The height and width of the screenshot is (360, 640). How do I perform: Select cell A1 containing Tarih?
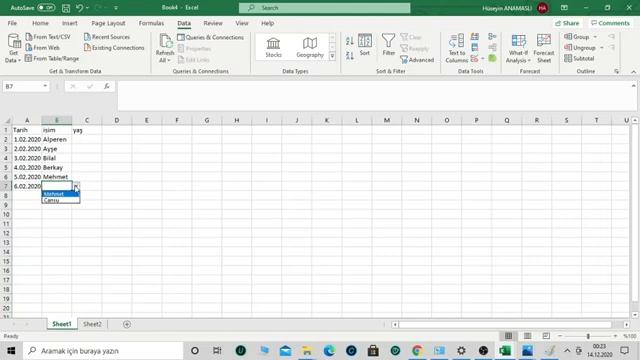point(27,130)
